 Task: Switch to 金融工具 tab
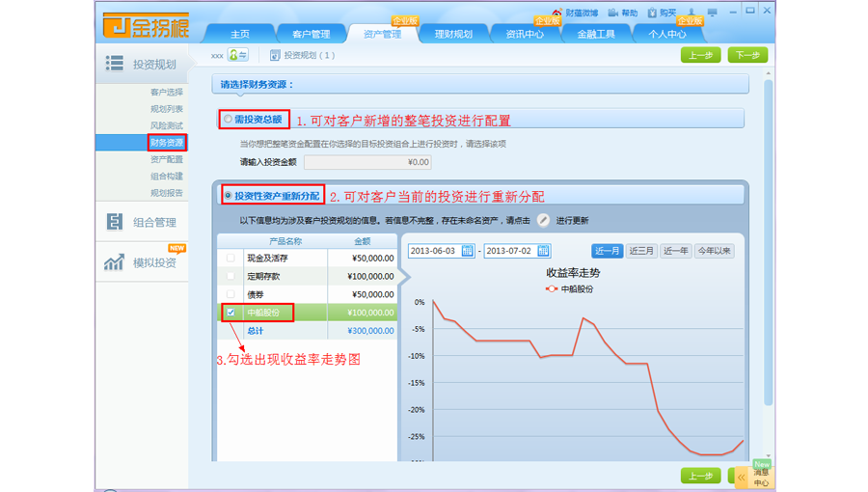595,35
